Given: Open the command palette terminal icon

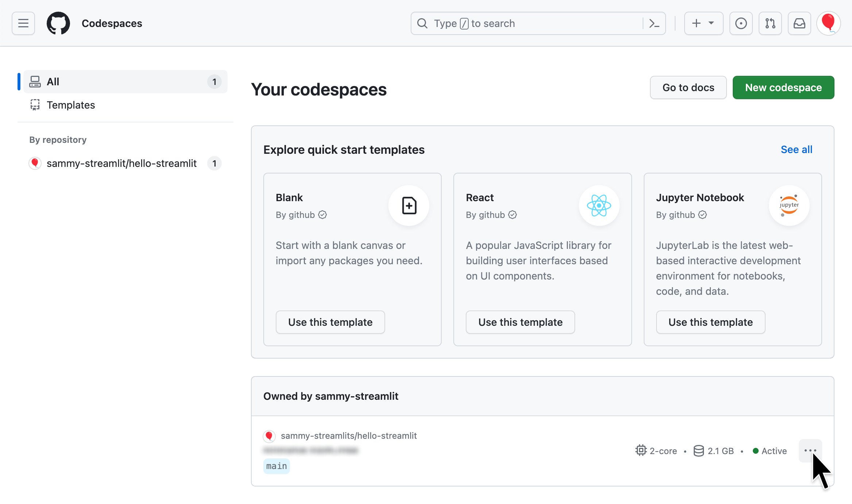Looking at the screenshot, I should click(655, 23).
